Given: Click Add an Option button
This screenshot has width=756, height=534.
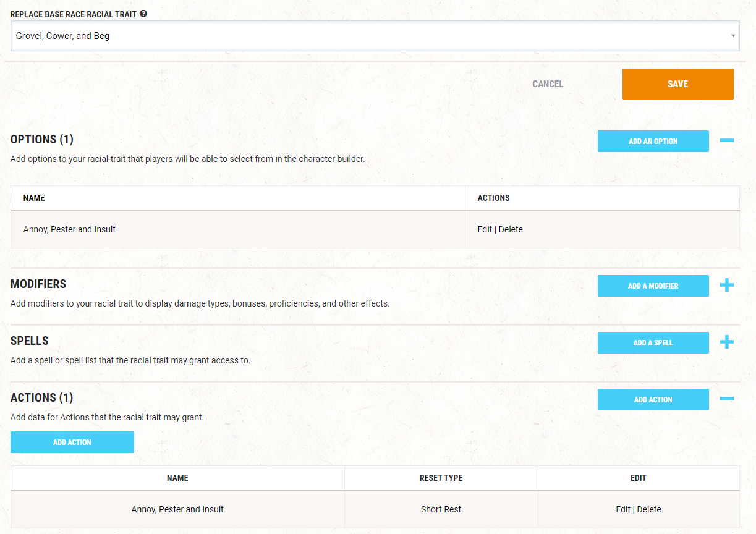Looking at the screenshot, I should pyautogui.click(x=653, y=141).
